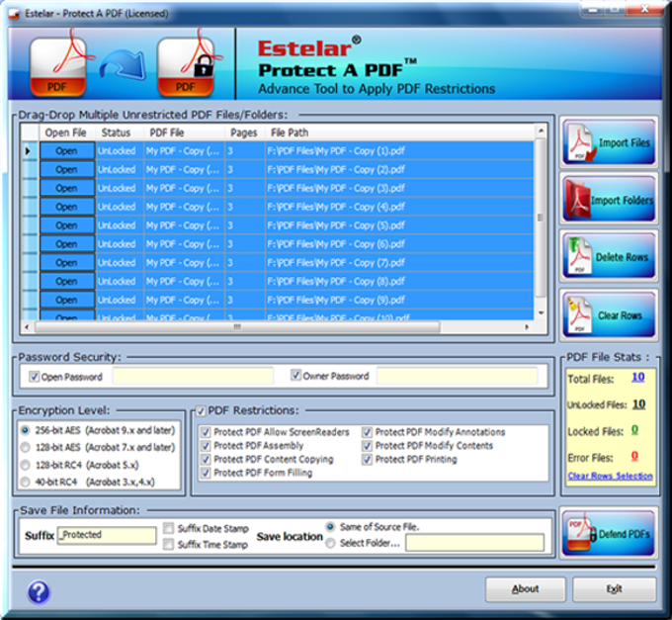Uncheck Protect PDF Printing
Screen dimensions: 672x620
(368, 459)
